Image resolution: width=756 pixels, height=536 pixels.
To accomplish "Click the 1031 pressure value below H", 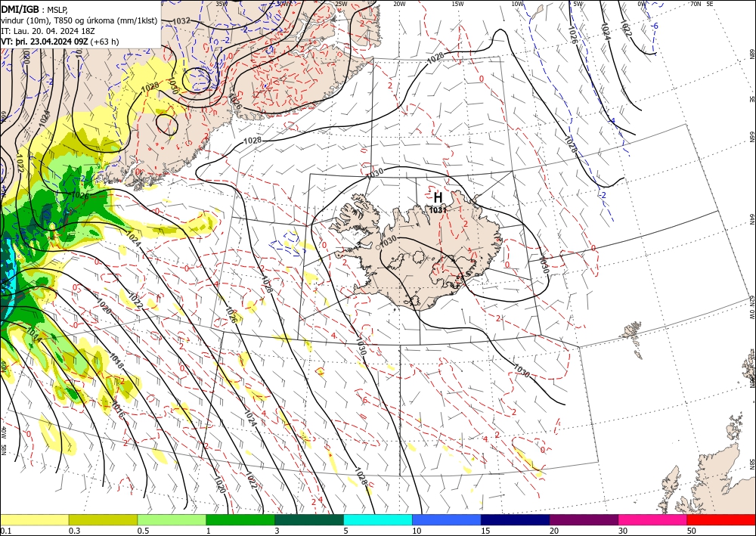I will (438, 209).
